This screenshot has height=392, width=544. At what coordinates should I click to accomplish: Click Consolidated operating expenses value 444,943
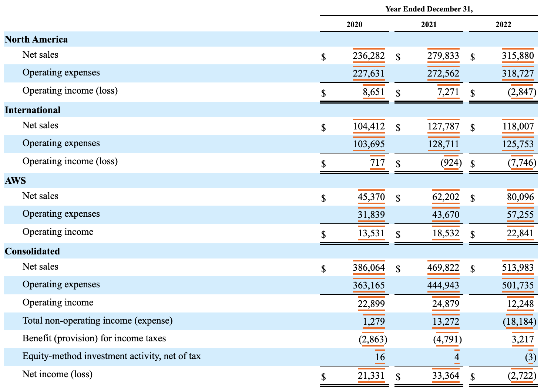(x=443, y=285)
